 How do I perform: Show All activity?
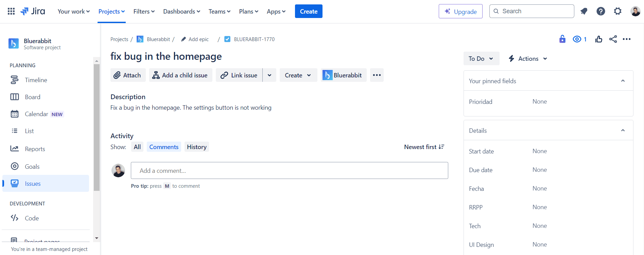[x=137, y=147]
